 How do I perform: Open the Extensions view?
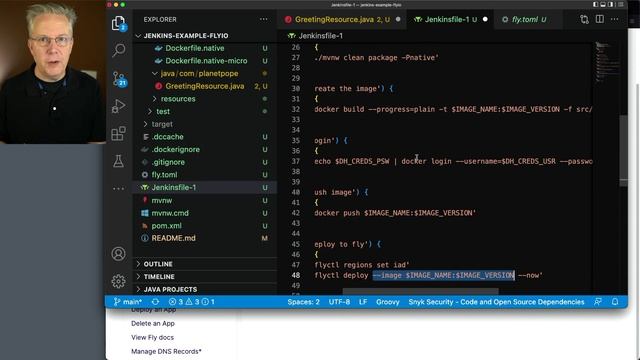[118, 133]
